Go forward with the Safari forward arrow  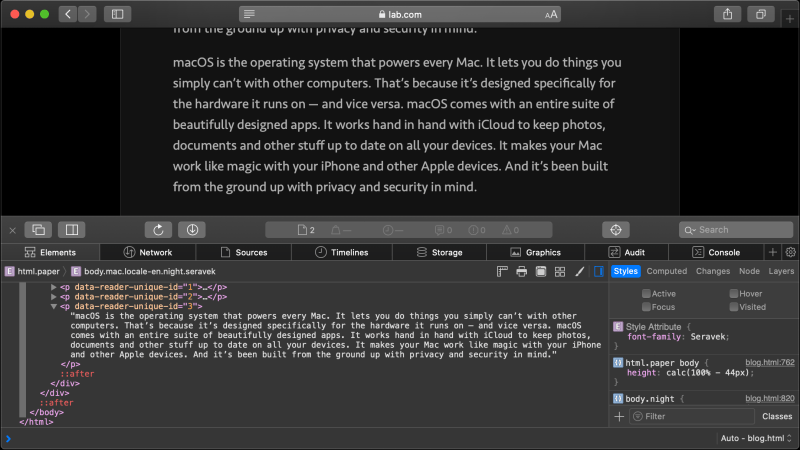coord(87,14)
